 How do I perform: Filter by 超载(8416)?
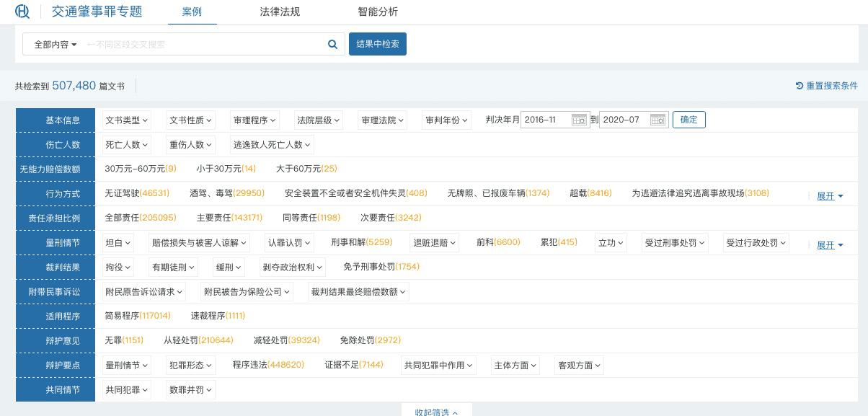pos(590,193)
